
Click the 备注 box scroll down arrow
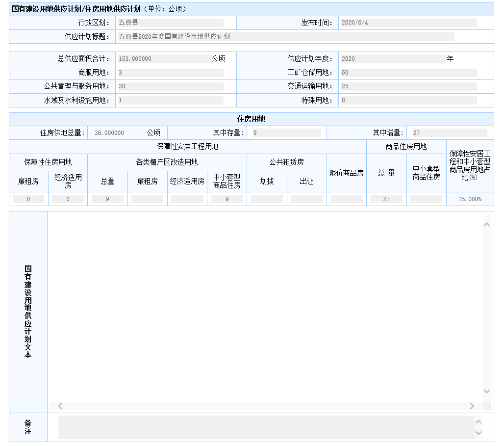479,433
